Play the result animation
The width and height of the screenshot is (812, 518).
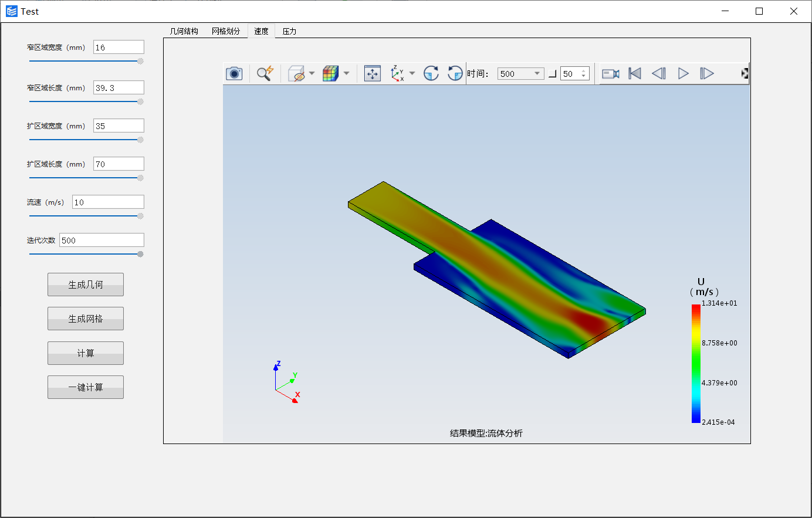[x=683, y=73]
